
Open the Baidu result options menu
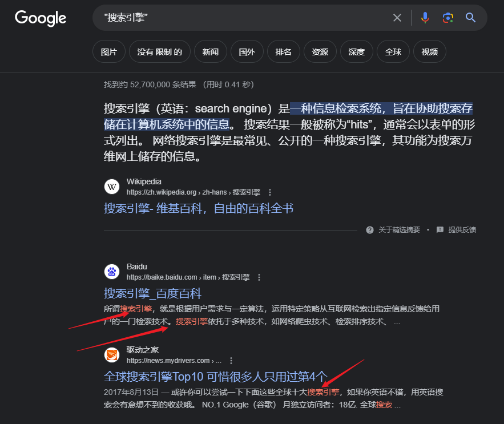pyautogui.click(x=259, y=277)
